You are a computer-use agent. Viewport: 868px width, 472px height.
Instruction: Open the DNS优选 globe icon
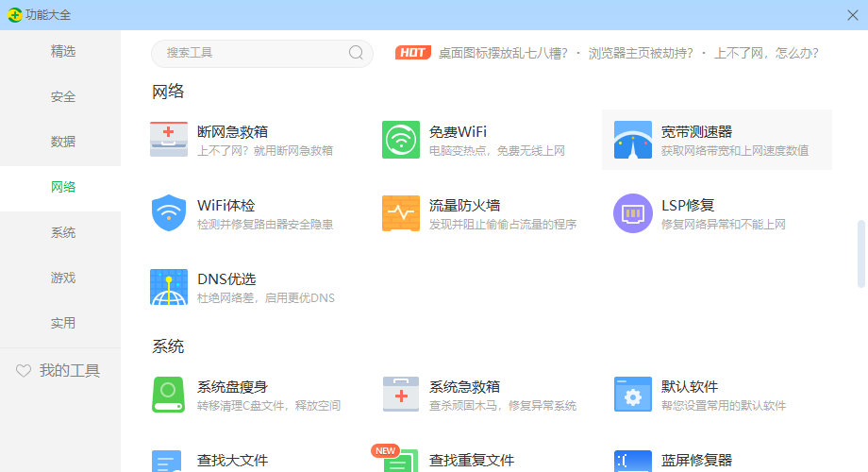(x=169, y=287)
